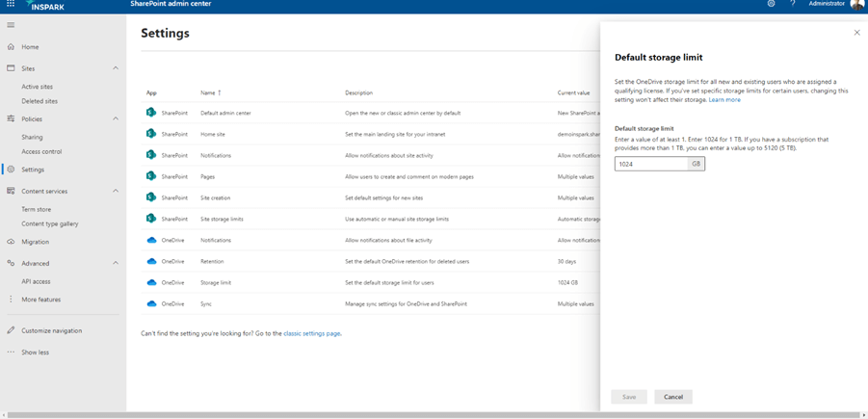Go to Sharing policies
The image size is (868, 419).
coord(32,138)
